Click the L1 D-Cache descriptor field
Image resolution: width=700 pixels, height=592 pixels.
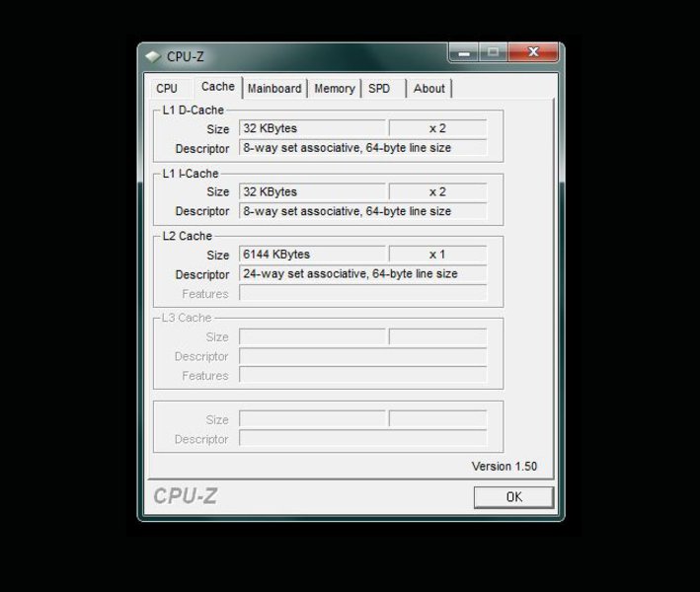click(x=363, y=148)
